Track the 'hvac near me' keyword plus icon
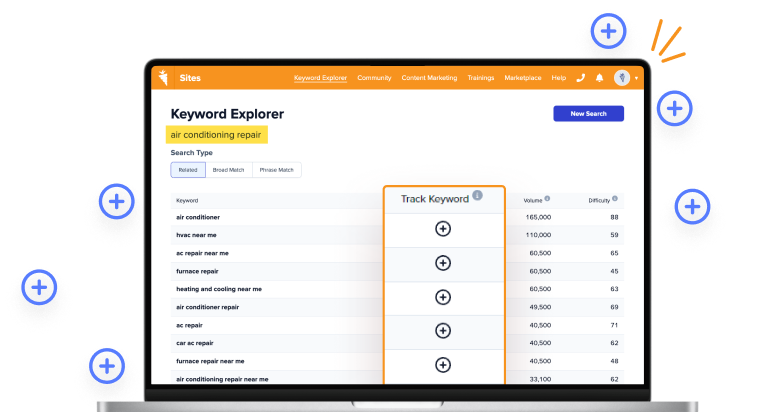This screenshot has height=412, width=768. 443,263
